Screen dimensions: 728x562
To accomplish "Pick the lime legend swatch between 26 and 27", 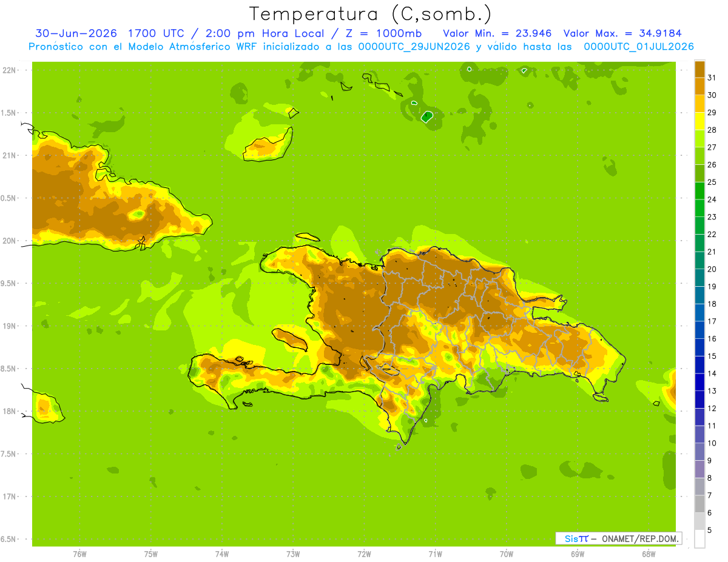I will pos(699,156).
